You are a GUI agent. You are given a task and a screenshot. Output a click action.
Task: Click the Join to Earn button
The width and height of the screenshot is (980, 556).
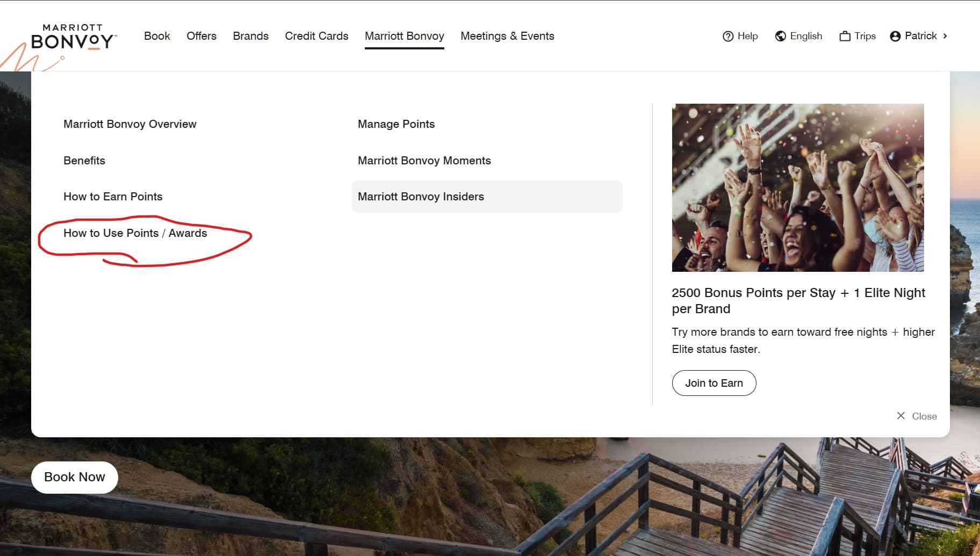714,383
